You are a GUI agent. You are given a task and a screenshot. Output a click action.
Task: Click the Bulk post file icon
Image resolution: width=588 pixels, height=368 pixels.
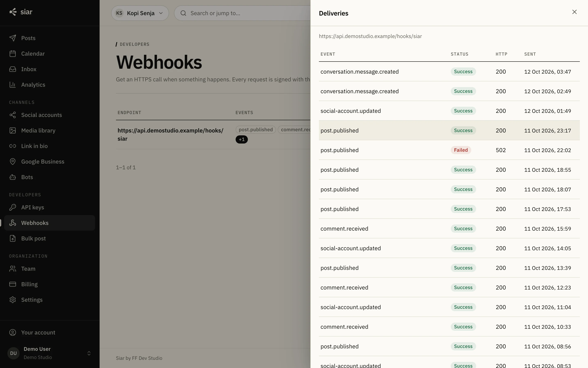[13, 239]
